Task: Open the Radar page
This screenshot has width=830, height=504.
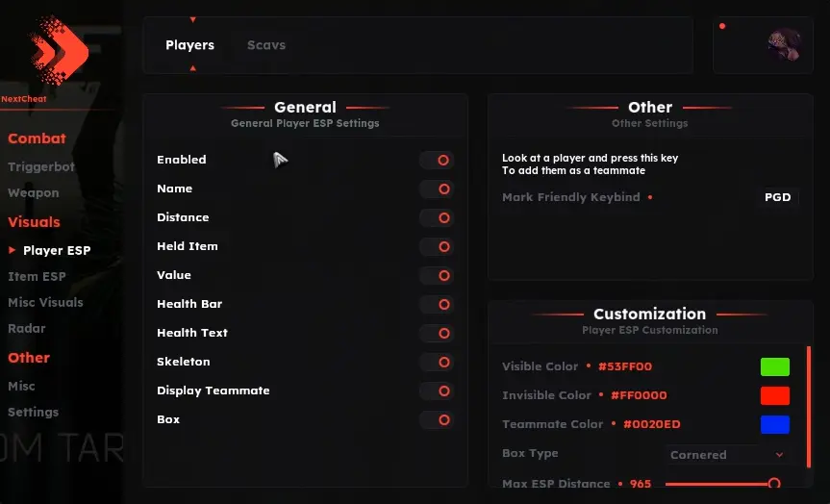Action: [x=27, y=329]
